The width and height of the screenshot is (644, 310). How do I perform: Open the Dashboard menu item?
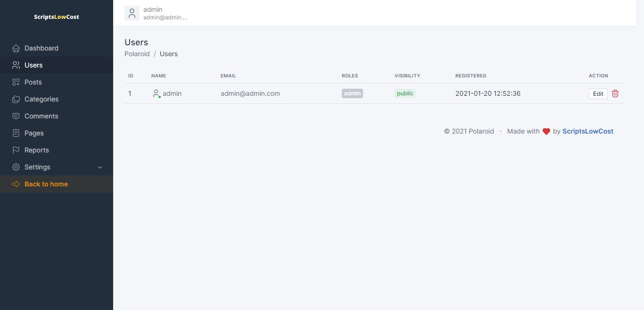click(x=57, y=48)
